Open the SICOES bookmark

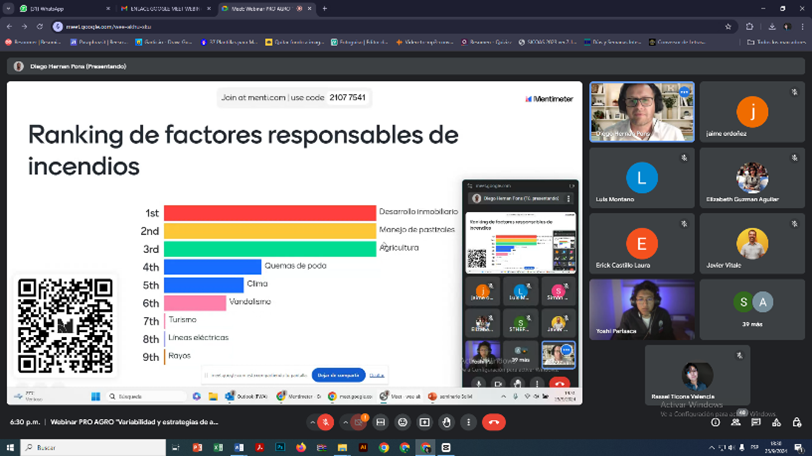pyautogui.click(x=547, y=42)
